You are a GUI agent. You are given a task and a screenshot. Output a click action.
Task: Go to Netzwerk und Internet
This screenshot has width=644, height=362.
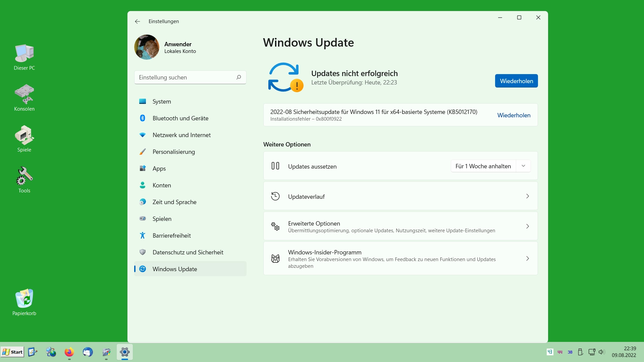190,135
